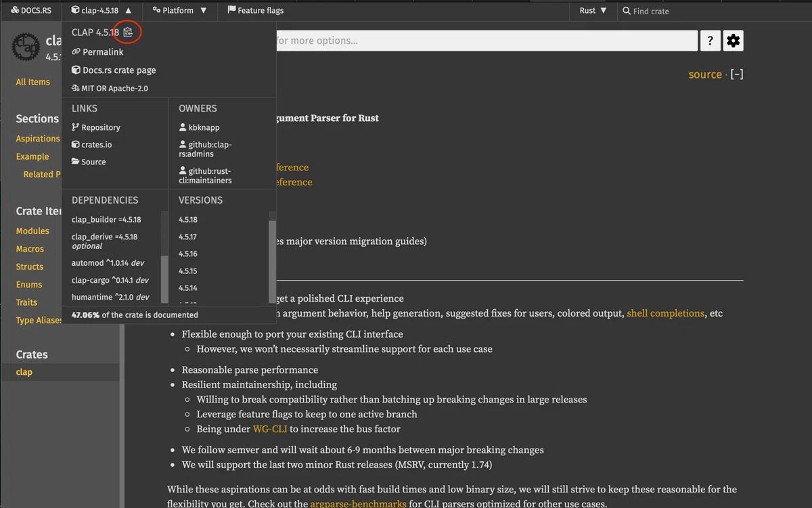Open the DOCS.RS home link
Image resolution: width=812 pixels, height=508 pixels.
click(31, 10)
